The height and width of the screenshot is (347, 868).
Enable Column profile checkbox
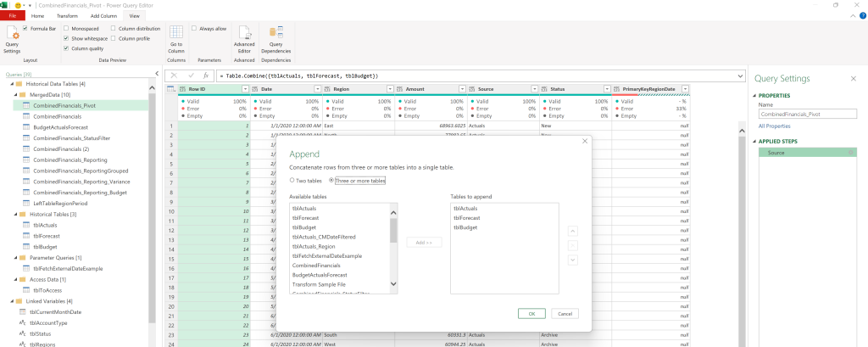114,38
